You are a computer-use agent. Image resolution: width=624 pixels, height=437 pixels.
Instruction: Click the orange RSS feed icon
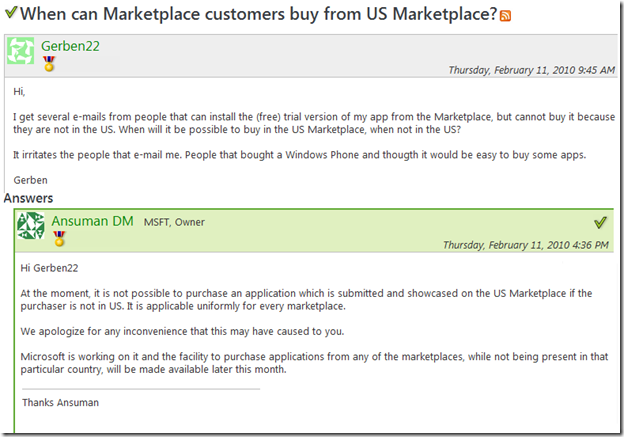point(505,16)
